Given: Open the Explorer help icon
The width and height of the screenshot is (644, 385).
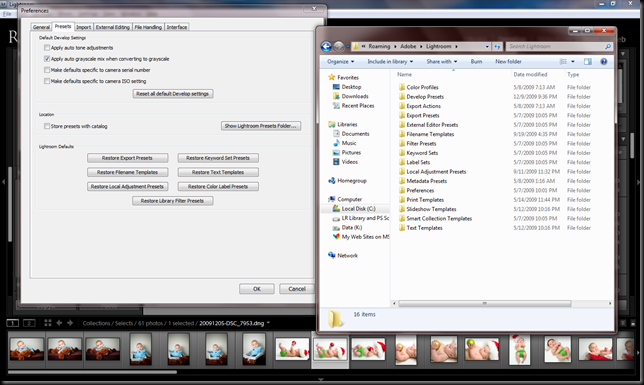Looking at the screenshot, I should (x=604, y=62).
